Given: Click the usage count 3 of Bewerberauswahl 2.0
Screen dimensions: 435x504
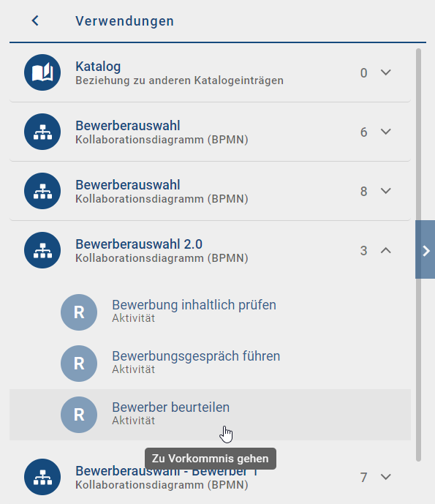Looking at the screenshot, I should 363,251.
